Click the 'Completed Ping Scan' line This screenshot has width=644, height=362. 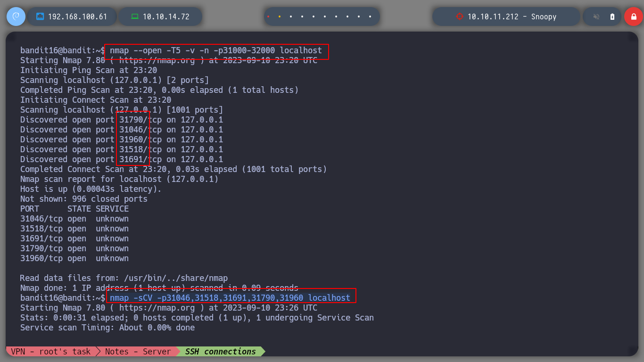(x=159, y=90)
